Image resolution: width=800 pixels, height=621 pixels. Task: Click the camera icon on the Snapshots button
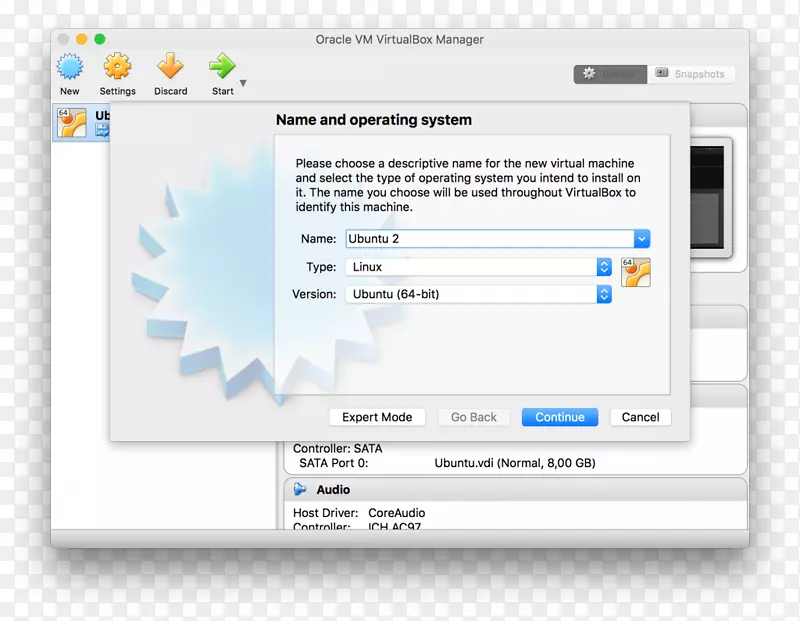click(x=662, y=73)
